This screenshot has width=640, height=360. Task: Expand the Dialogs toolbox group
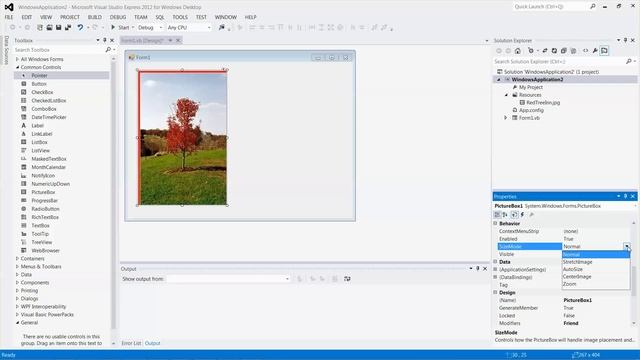pyautogui.click(x=17, y=298)
